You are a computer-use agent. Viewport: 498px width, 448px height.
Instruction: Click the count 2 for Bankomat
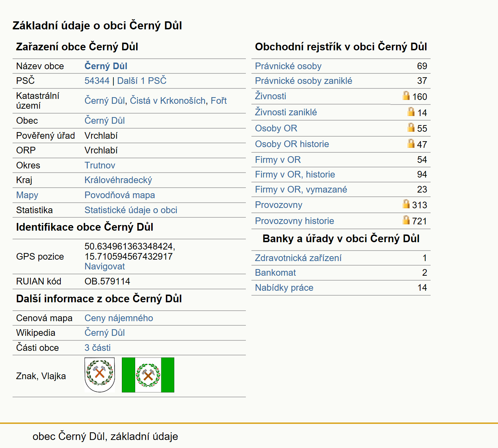point(425,273)
